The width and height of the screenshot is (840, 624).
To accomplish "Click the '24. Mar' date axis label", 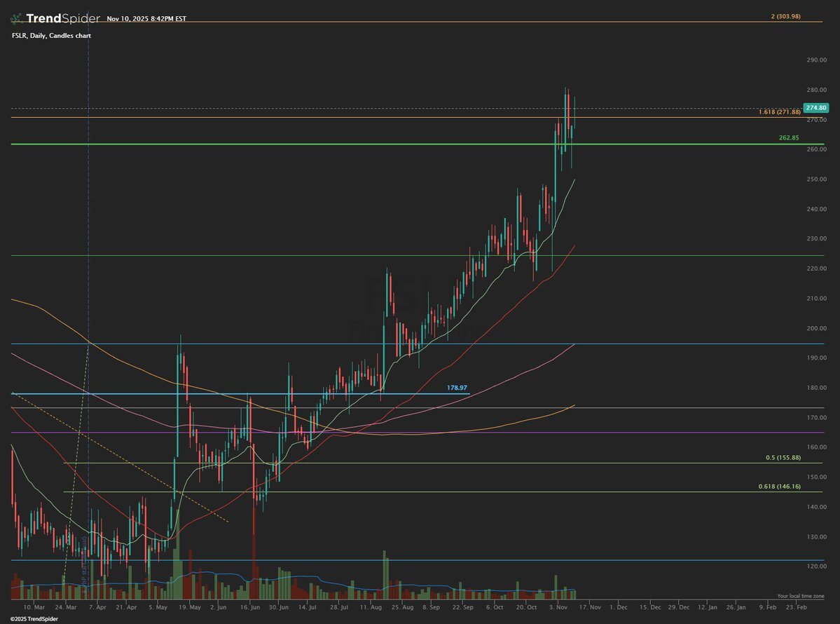I will [66, 607].
